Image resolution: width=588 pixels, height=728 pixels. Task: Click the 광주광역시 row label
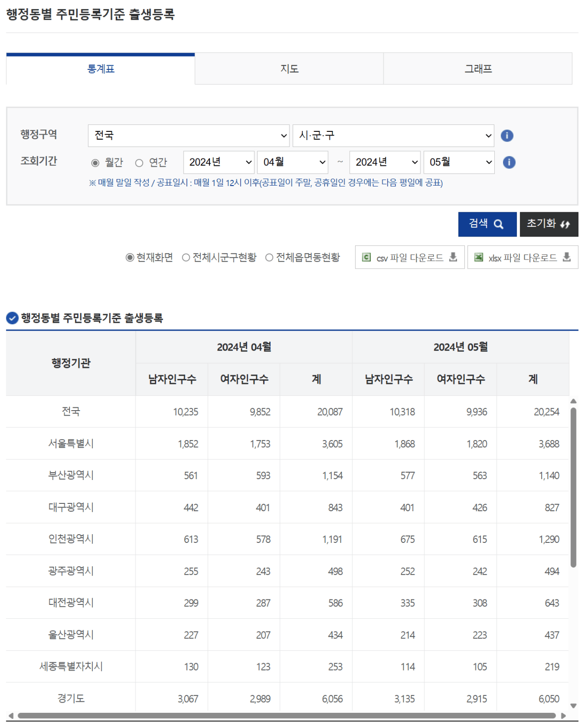pyautogui.click(x=71, y=571)
